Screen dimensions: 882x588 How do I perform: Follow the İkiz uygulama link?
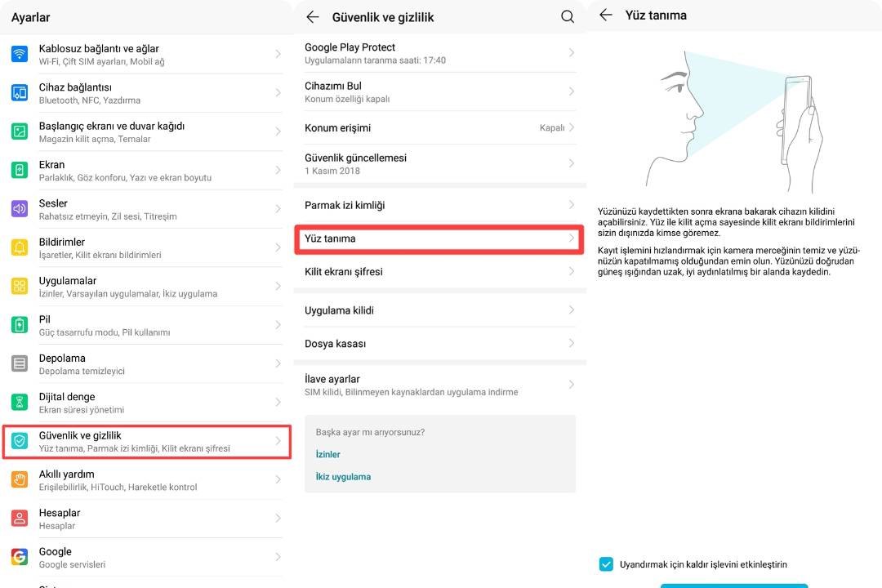(343, 477)
